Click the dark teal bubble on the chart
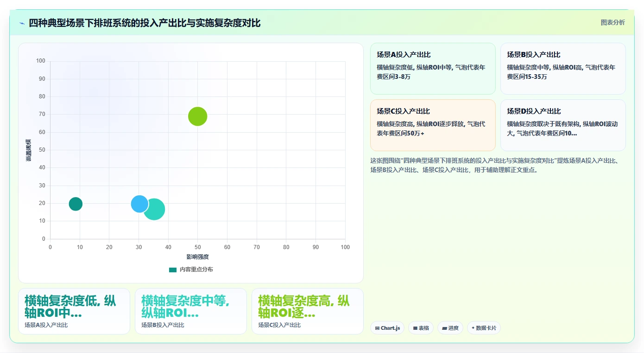This screenshot has height=353, width=644. click(76, 204)
